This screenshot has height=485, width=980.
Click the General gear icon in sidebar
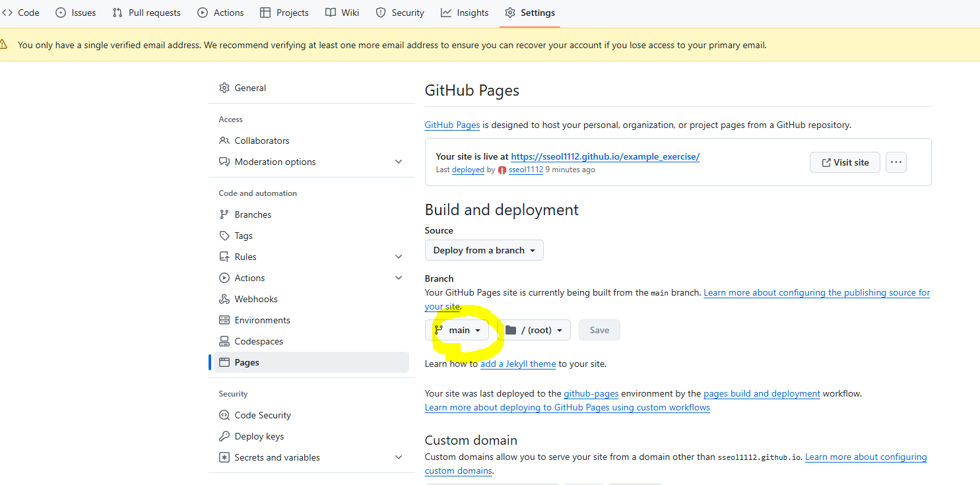tap(224, 88)
